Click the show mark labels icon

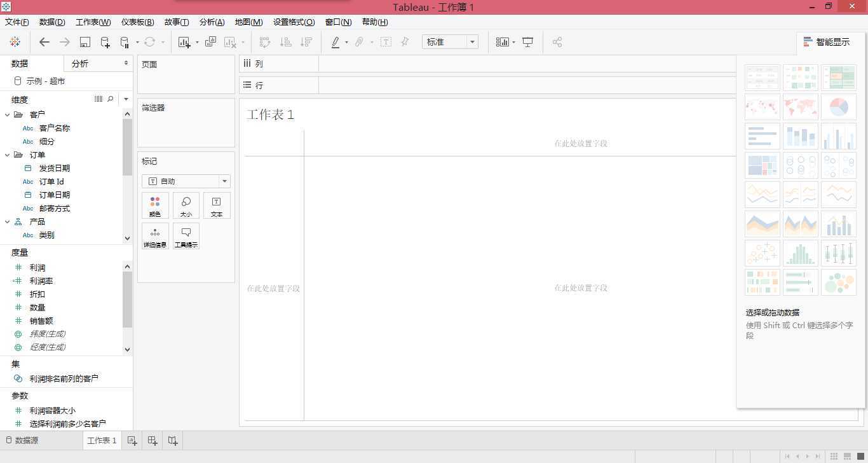pos(386,42)
